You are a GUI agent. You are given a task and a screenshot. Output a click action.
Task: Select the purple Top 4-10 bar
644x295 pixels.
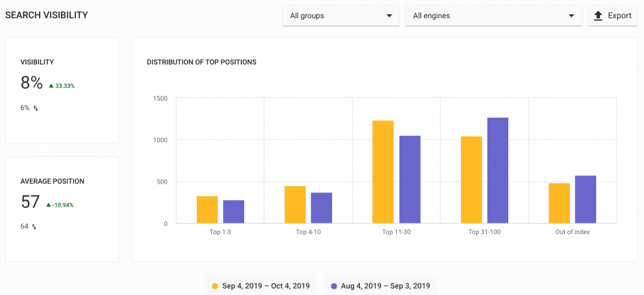321,208
